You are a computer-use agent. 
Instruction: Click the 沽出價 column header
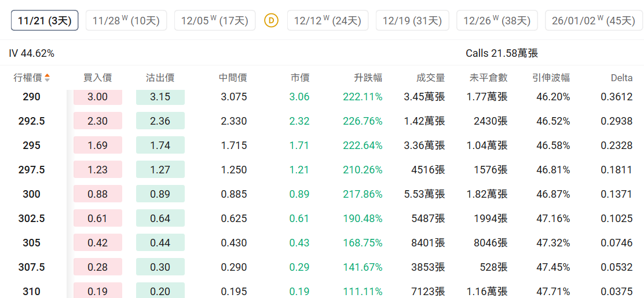(160, 78)
